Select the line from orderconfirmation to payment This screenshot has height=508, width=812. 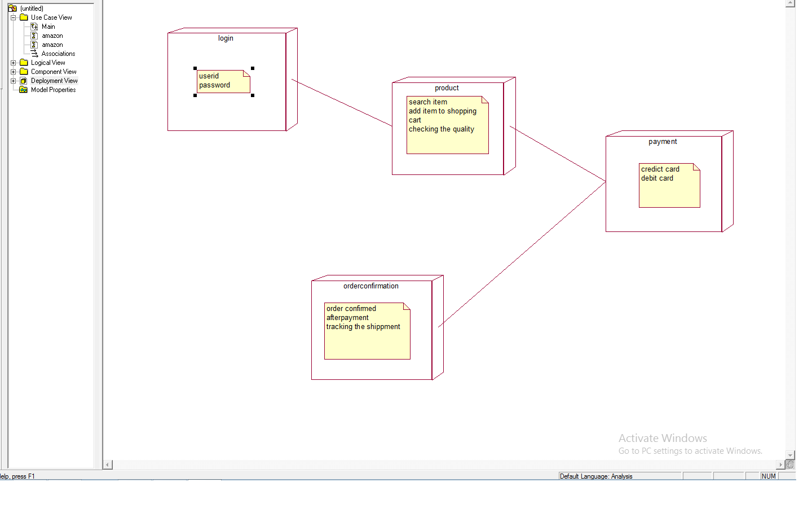pos(522,254)
